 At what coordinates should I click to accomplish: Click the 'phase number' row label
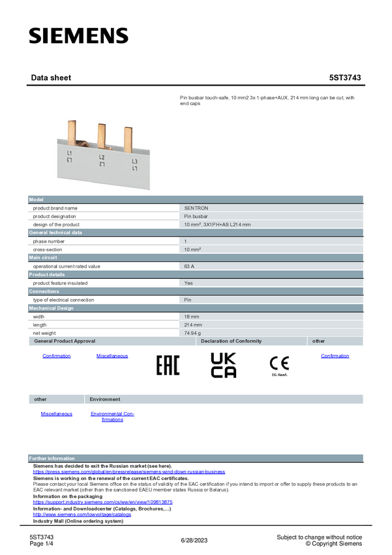click(x=49, y=242)
